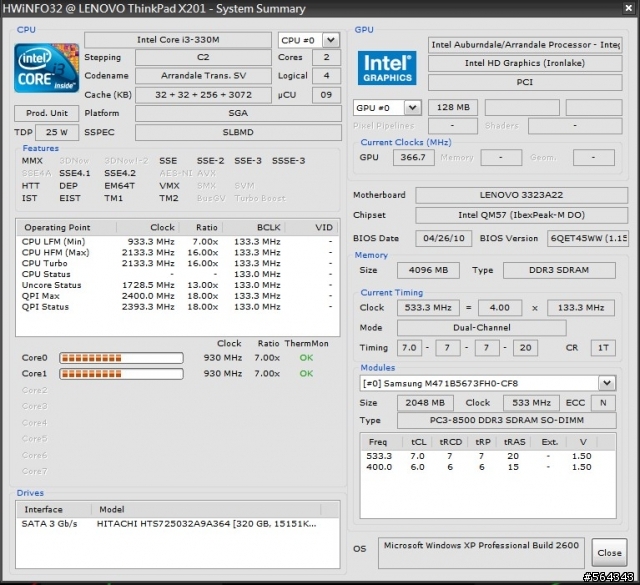The image size is (640, 585).
Task: Click the Core0 ThermMon OK status
Action: pyautogui.click(x=306, y=358)
